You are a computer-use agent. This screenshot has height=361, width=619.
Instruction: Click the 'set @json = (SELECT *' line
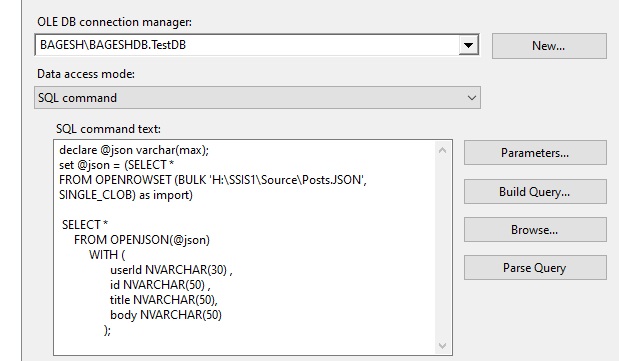pos(116,165)
